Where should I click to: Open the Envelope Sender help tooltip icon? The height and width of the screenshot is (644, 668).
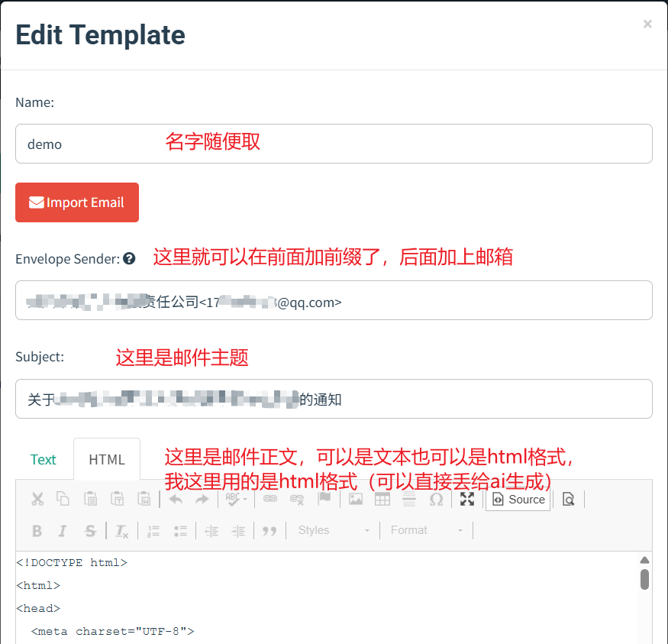[x=129, y=259]
